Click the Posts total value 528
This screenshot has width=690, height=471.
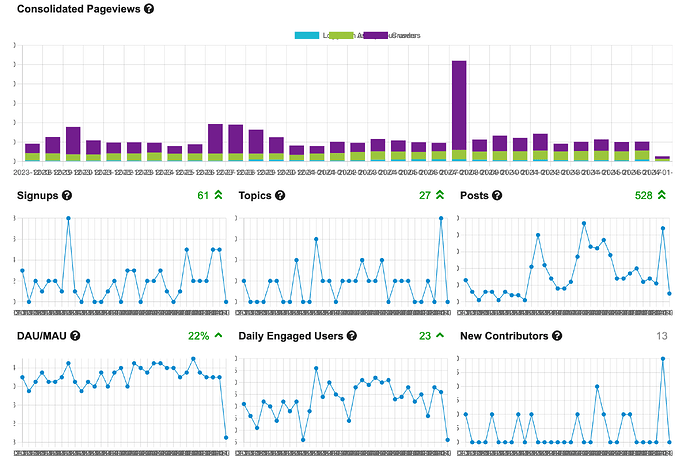pyautogui.click(x=643, y=195)
